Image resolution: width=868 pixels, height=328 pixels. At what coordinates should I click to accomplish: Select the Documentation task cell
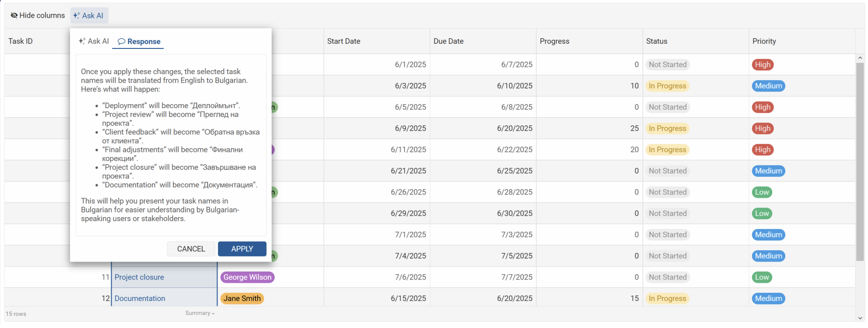coord(140,299)
